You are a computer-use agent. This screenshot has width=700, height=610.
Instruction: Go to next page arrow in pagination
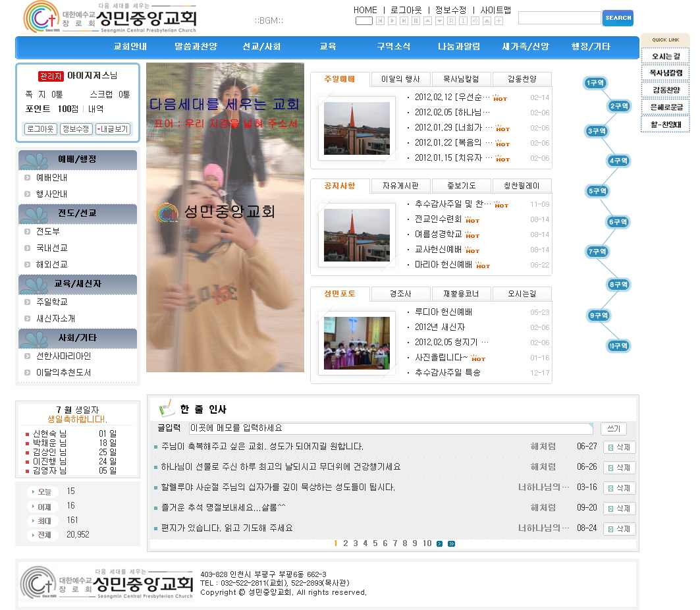[440, 543]
